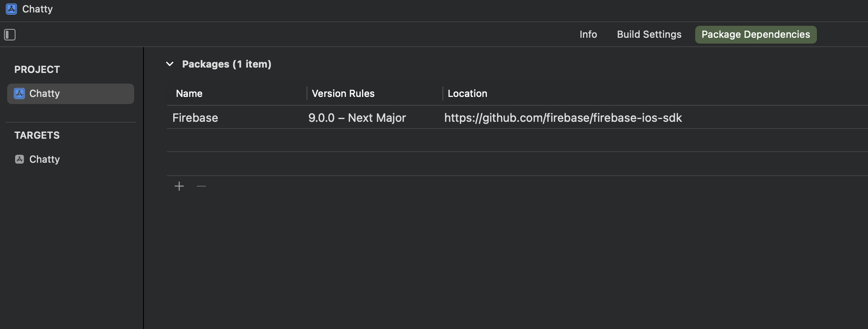This screenshot has height=329, width=868.
Task: Click the Name column header
Action: pos(189,93)
